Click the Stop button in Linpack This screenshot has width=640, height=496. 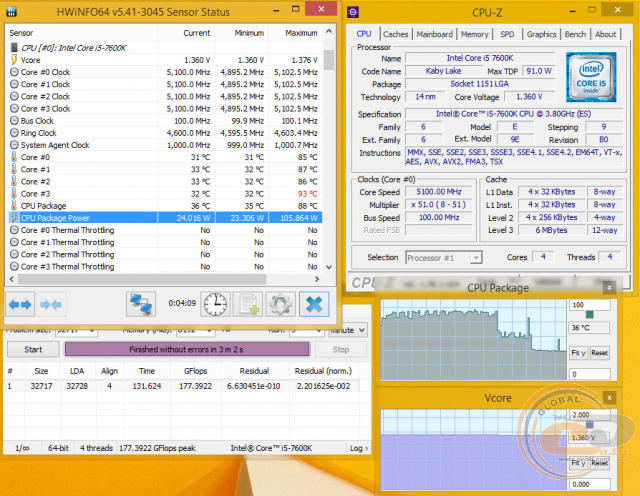[341, 349]
